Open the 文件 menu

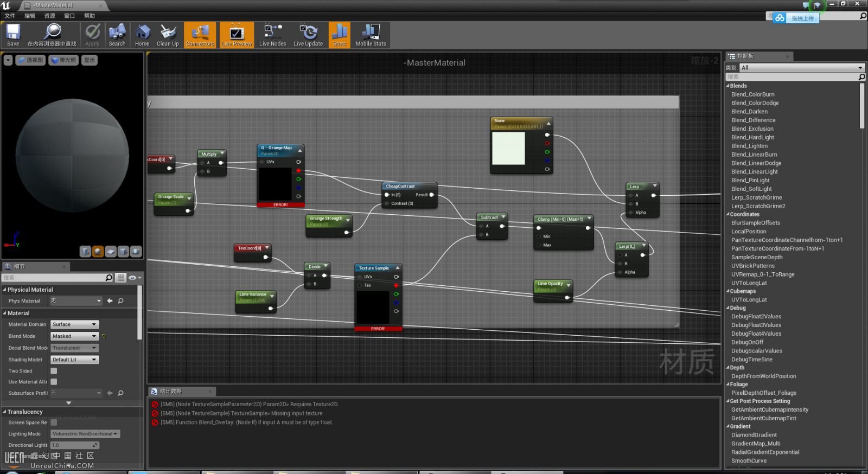10,16
